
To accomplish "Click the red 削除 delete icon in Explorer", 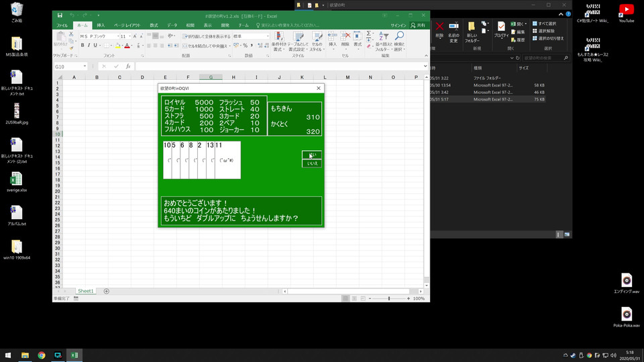I will tap(439, 27).
